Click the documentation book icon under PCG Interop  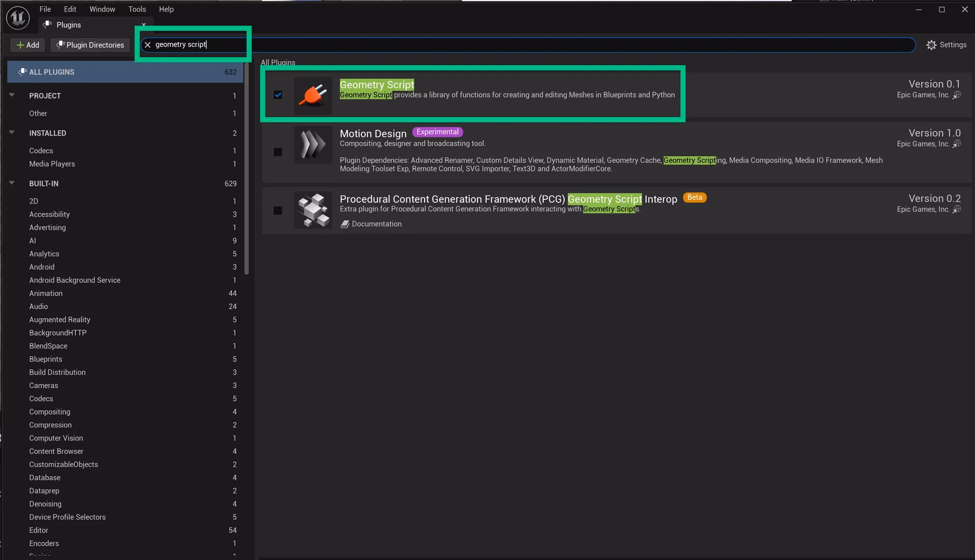point(346,224)
